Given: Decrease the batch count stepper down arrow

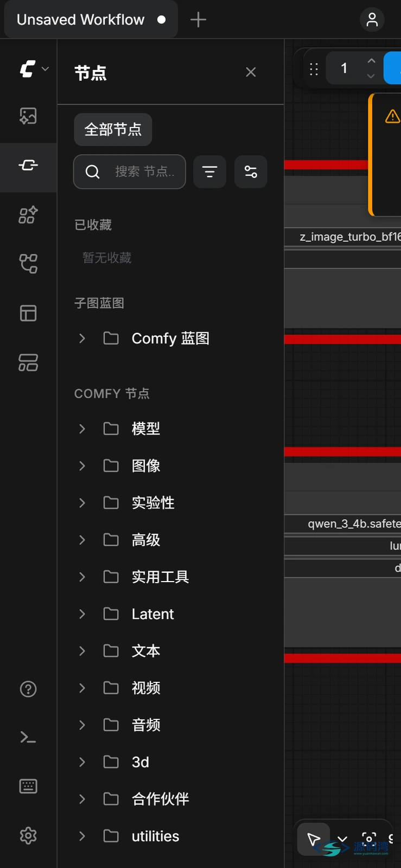Looking at the screenshot, I should click(371, 76).
